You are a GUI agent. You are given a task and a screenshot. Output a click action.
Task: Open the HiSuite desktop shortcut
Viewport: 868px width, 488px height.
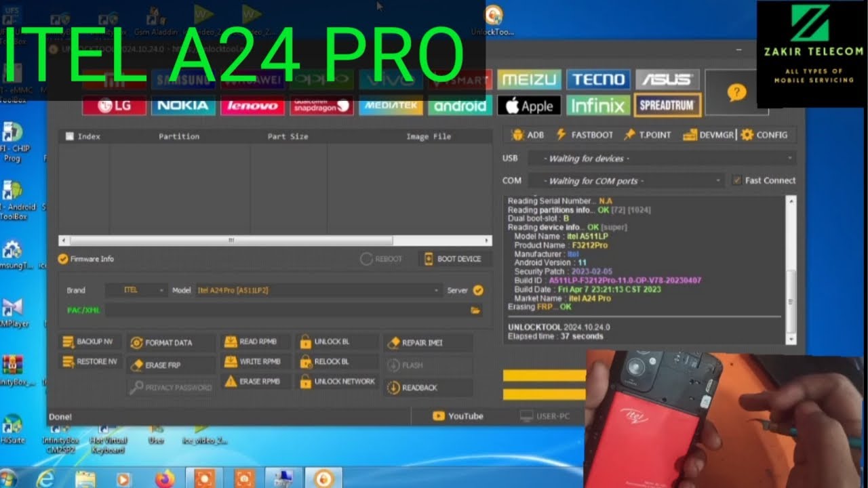coord(12,430)
